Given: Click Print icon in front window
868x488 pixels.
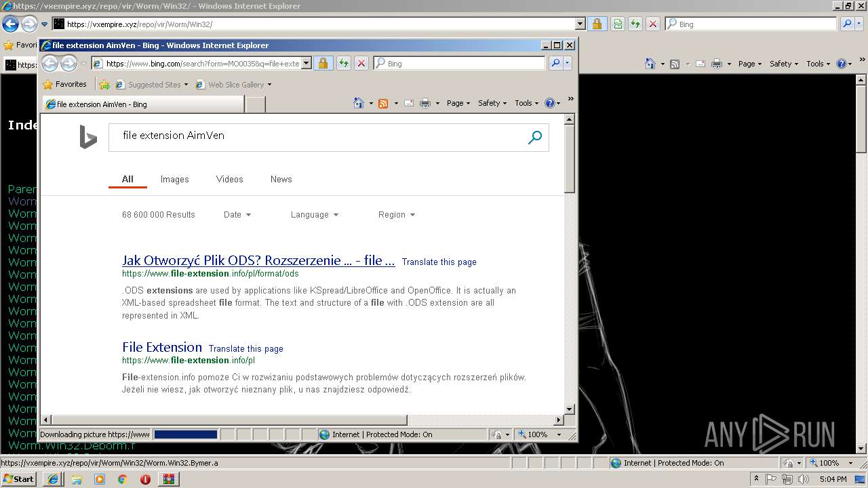Looking at the screenshot, I should (x=425, y=103).
